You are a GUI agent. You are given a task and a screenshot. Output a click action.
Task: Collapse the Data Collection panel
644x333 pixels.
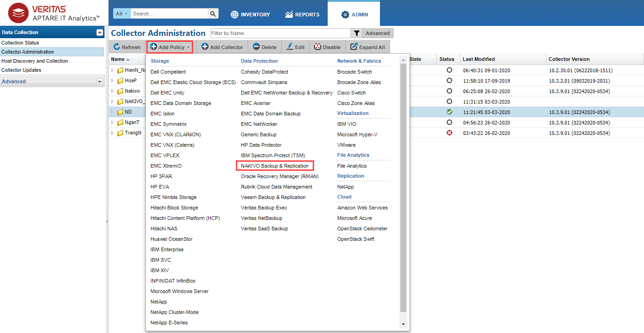click(100, 32)
